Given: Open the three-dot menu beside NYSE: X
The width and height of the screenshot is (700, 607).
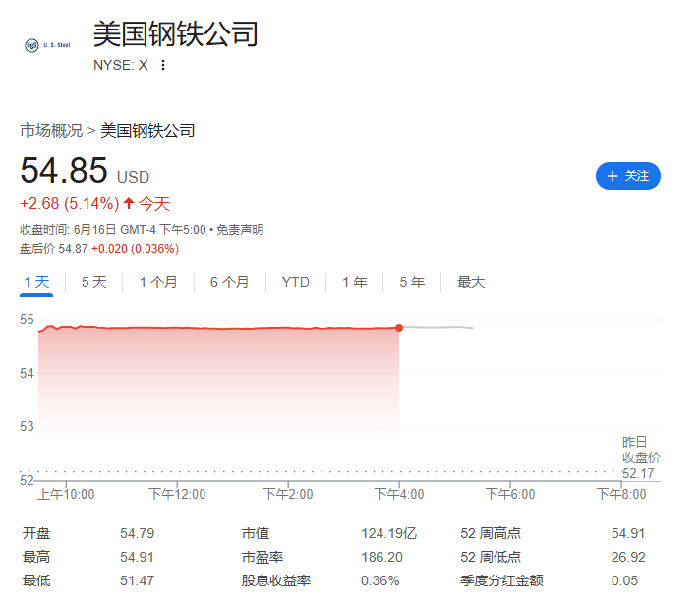Looking at the screenshot, I should click(163, 65).
